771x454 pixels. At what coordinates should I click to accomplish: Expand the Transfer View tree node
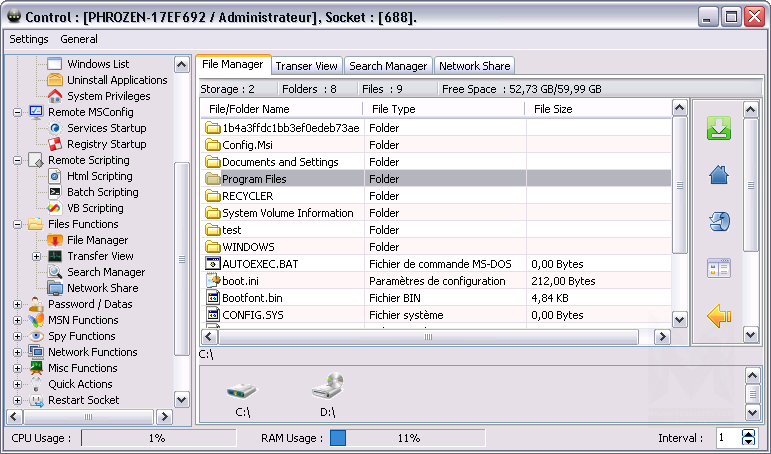click(x=36, y=256)
